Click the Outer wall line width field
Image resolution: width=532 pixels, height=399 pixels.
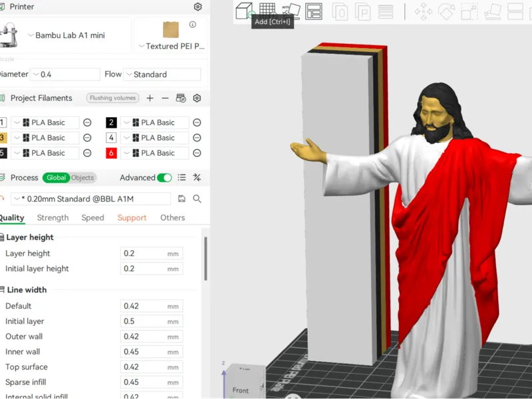[152, 336]
